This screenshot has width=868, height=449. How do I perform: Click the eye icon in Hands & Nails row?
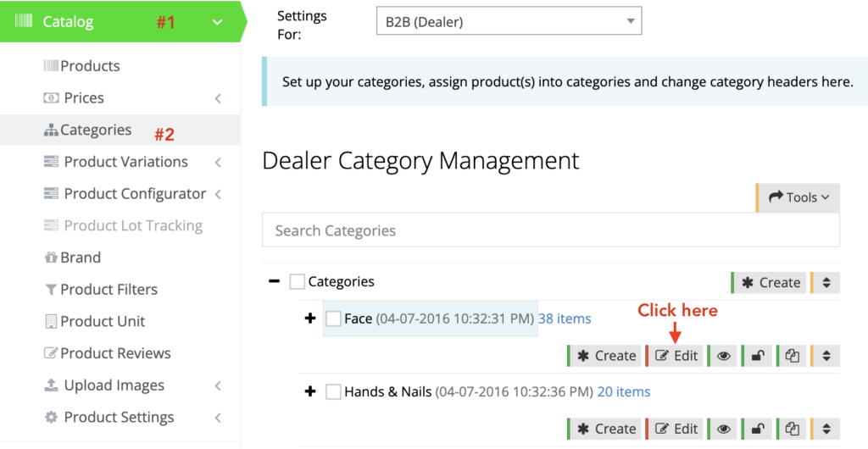pos(723,429)
